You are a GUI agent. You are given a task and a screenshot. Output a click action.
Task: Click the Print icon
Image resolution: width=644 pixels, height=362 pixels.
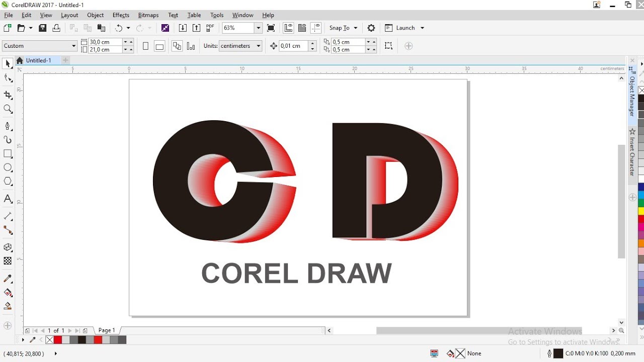tap(56, 28)
